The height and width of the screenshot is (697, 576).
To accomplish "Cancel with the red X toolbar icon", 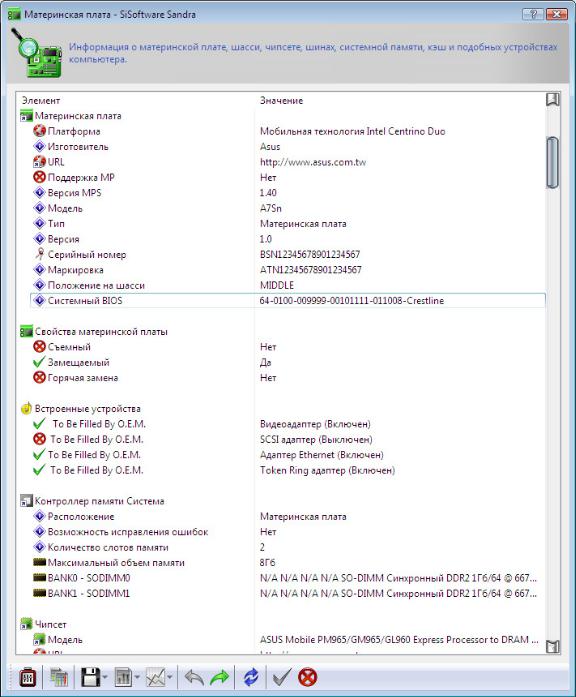I will 308,678.
